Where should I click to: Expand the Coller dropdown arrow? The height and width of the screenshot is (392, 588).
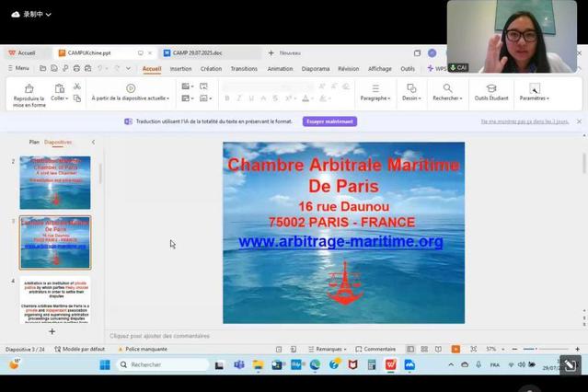67,98
